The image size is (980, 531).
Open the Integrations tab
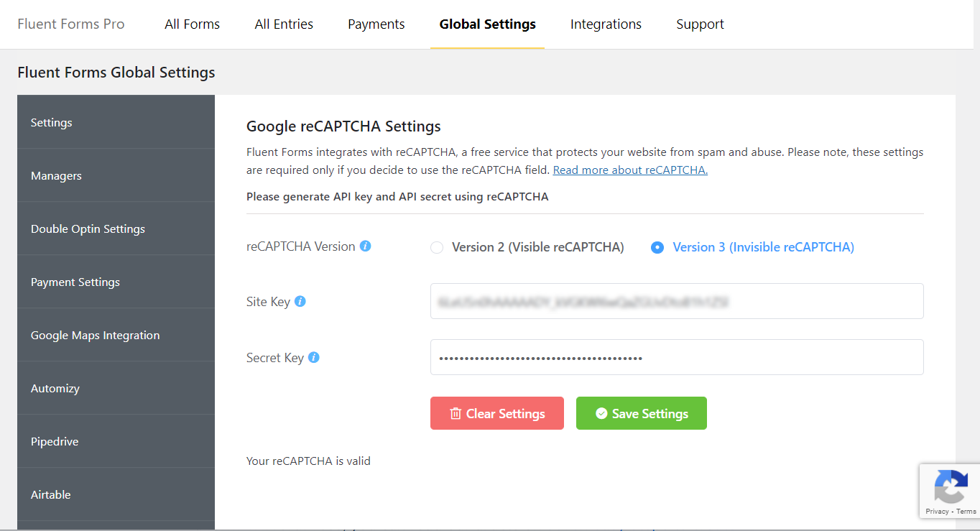[x=606, y=24]
